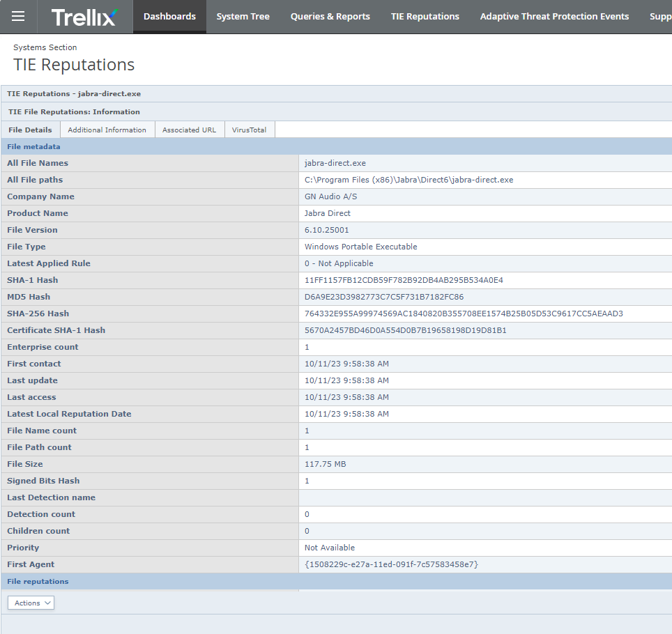Open Queries & Reports
Image resolution: width=672 pixels, height=634 pixels.
point(330,16)
